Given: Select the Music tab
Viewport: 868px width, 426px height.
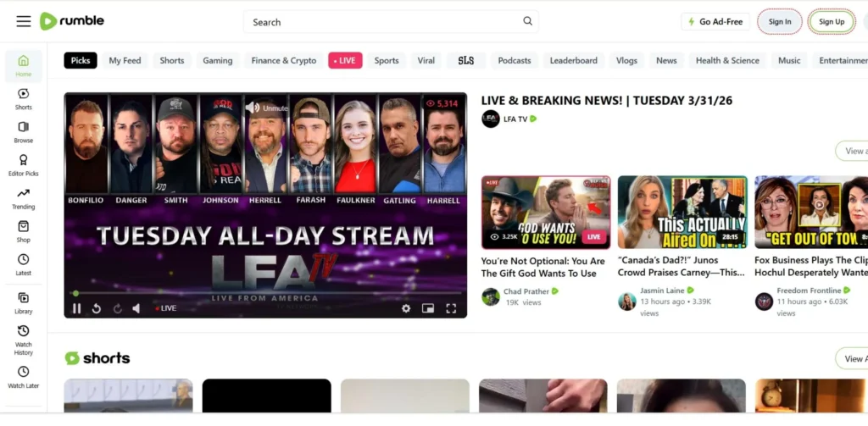Looking at the screenshot, I should (789, 60).
